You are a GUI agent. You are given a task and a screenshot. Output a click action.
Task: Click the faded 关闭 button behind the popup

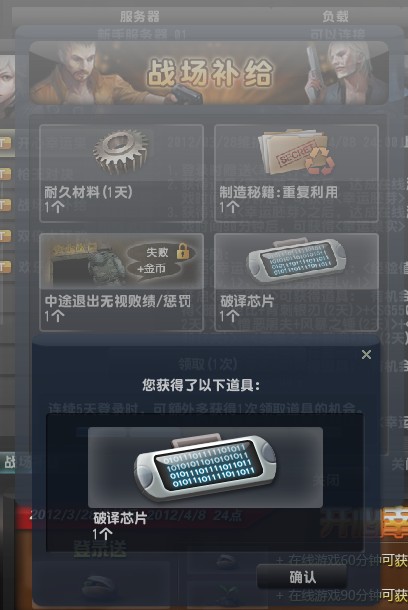point(326,481)
